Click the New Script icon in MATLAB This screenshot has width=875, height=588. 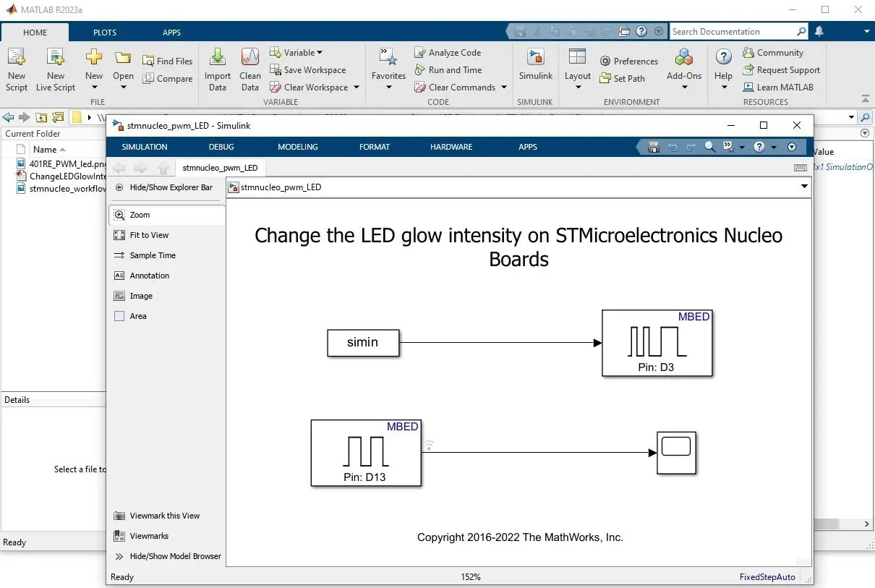(16, 58)
